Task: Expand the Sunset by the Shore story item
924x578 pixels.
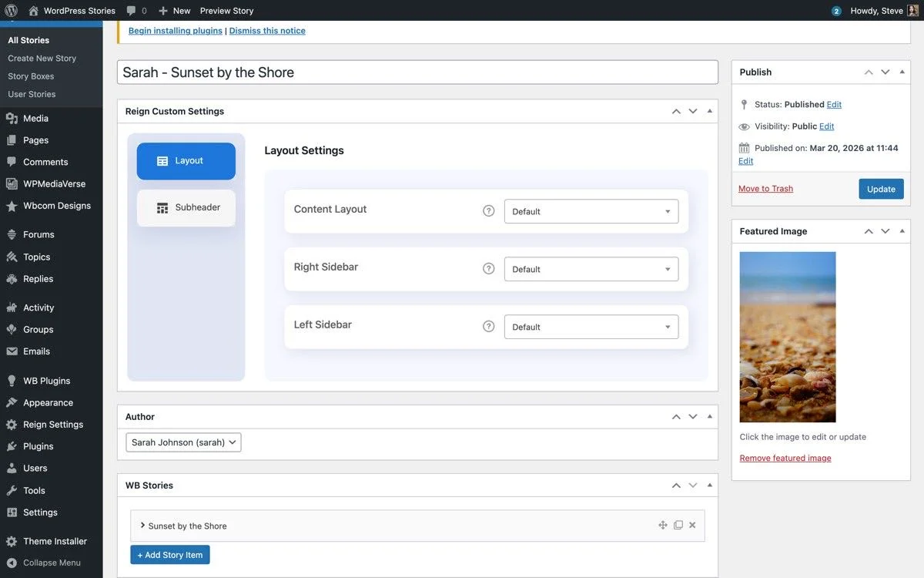Action: (x=142, y=525)
